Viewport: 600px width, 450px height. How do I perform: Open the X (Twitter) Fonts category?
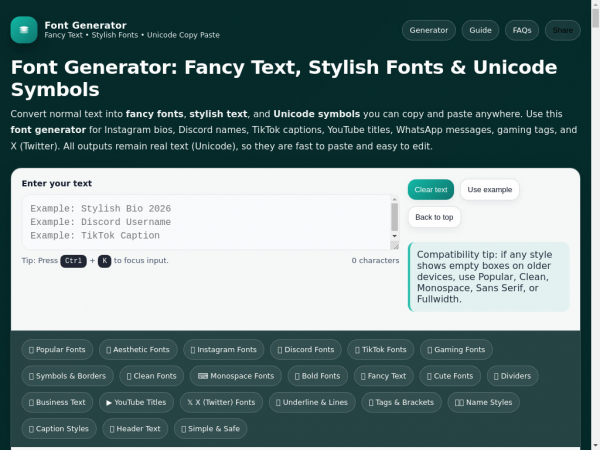(x=221, y=403)
